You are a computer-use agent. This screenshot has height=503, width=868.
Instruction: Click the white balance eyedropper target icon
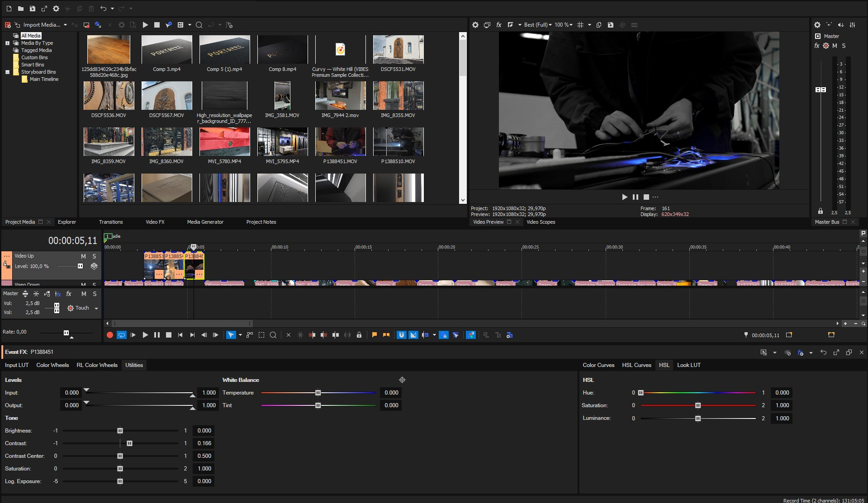(402, 380)
